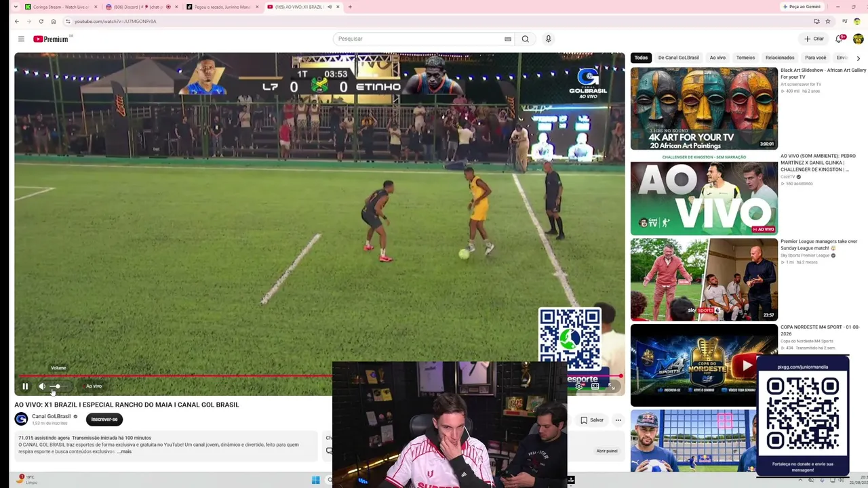Image resolution: width=868 pixels, height=488 pixels.
Task: Open the Chrome profile avatar
Action: (857, 22)
